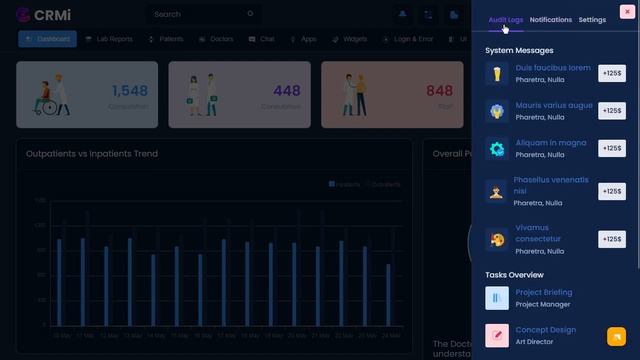Screen dimensions: 640x360
Task: Open the Phasellus venenatis nisi link
Action: [x=551, y=185]
